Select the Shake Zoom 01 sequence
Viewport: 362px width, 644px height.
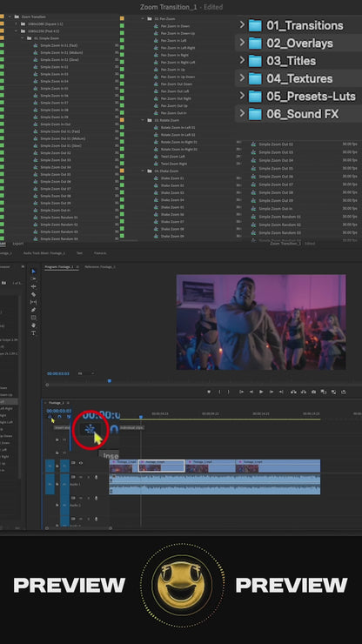pos(172,178)
